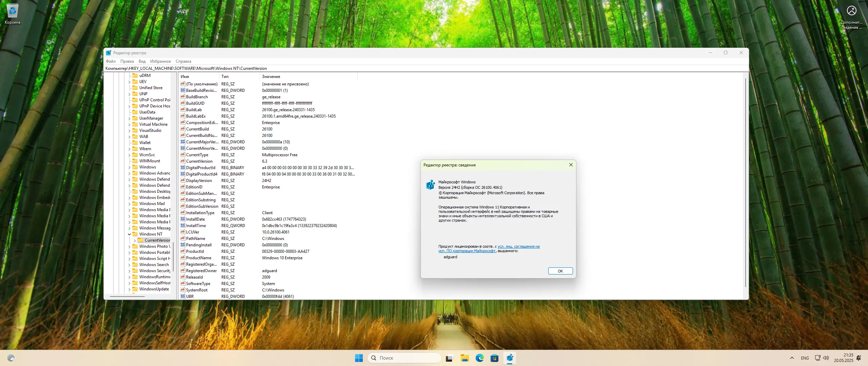The height and width of the screenshot is (366, 868).
Task: Click the Microsoft Edge taskbar icon
Action: [x=479, y=358]
